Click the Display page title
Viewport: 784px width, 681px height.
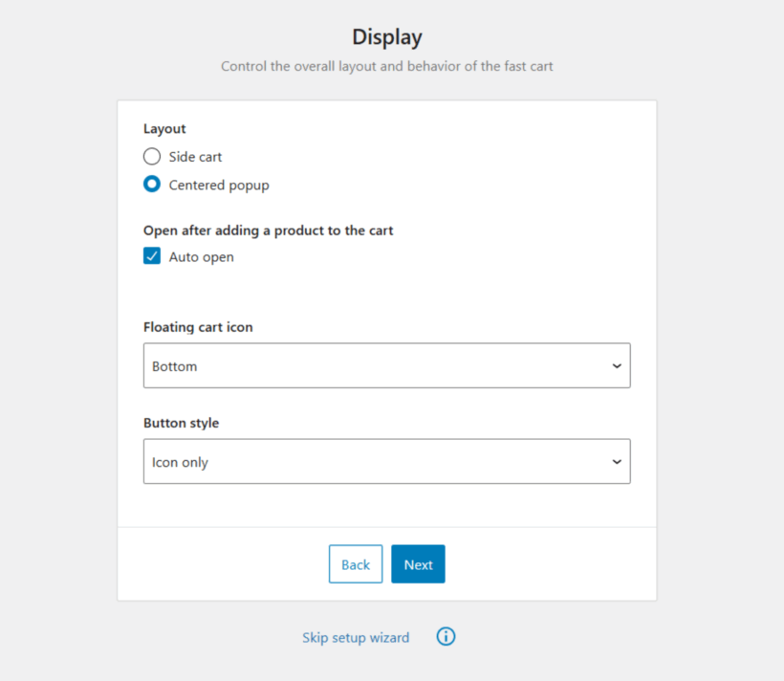tap(386, 36)
